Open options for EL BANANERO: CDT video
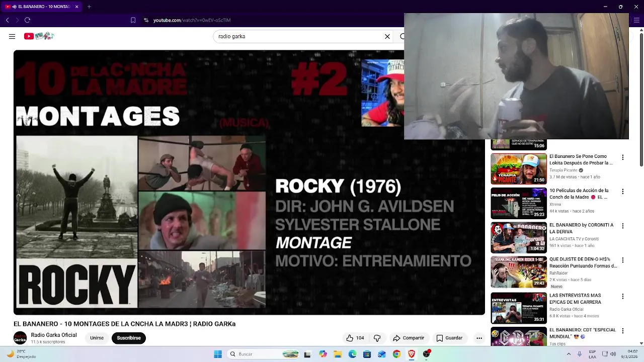Screen dimensions: 644x362 point(623,331)
